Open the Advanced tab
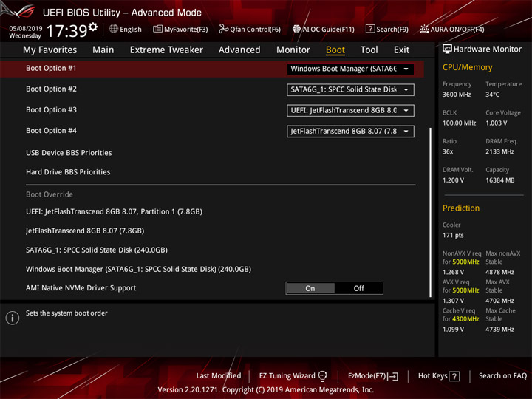Viewport: 532px width, 399px height. [x=239, y=50]
